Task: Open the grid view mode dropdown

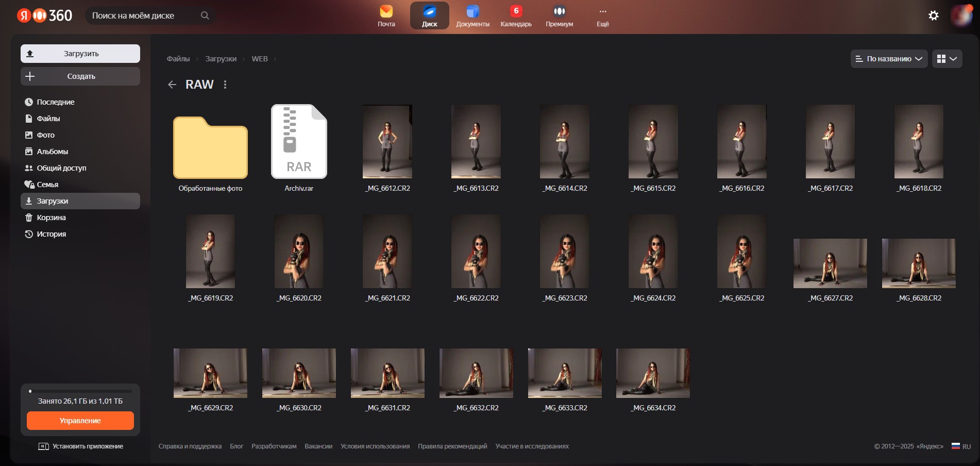Action: click(947, 59)
